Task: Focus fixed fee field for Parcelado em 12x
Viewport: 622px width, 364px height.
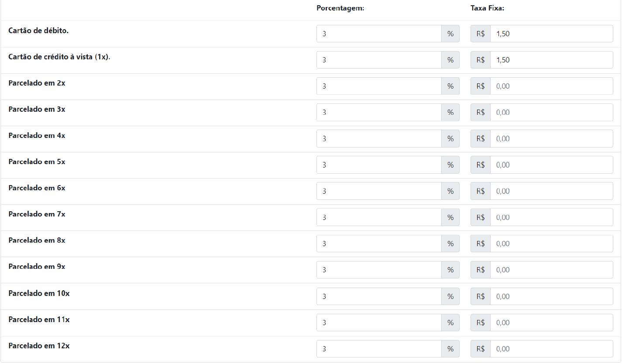Action: pos(551,349)
